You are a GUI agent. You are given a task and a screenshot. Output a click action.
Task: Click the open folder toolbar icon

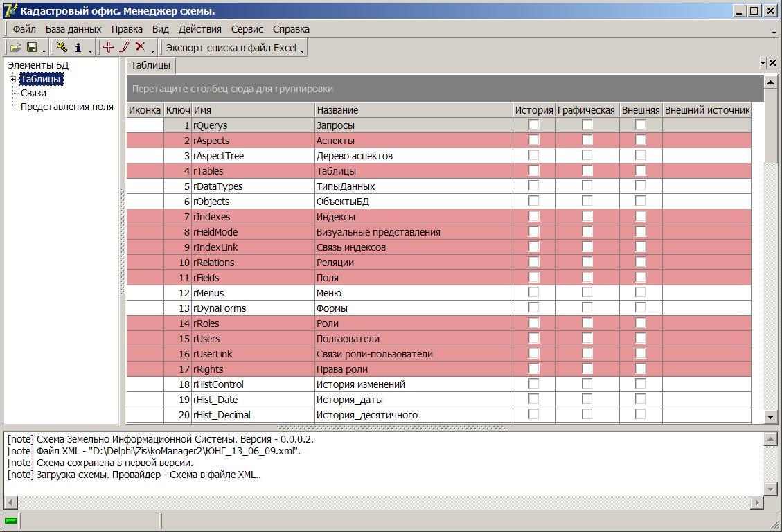pos(15,48)
